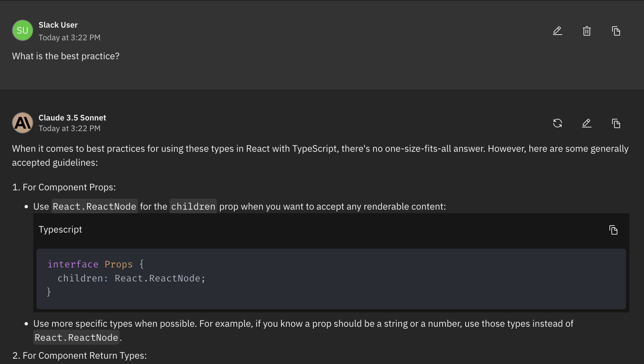The height and width of the screenshot is (364, 644).
Task: Click the "What is the best practice?" message
Action: (x=65, y=56)
